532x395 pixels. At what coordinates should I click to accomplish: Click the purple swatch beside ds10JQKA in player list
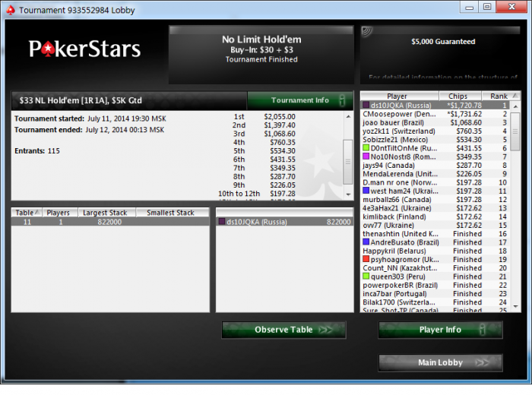coord(366,105)
